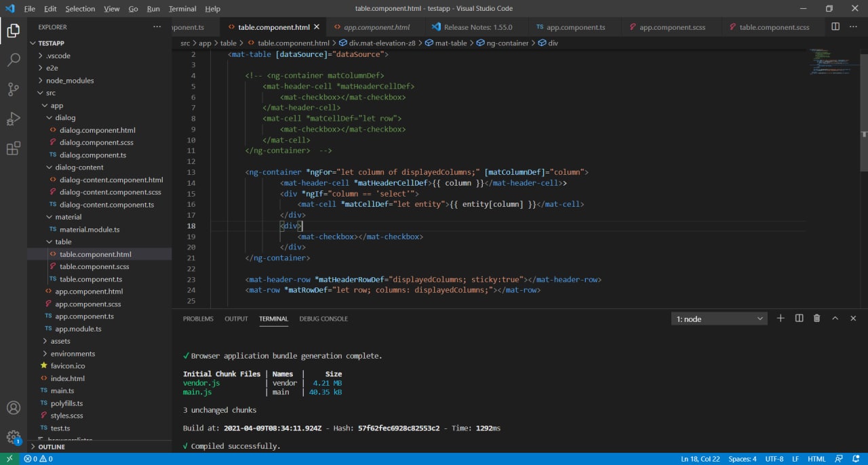Open Source Control view
This screenshot has height=465, width=868.
(14, 89)
